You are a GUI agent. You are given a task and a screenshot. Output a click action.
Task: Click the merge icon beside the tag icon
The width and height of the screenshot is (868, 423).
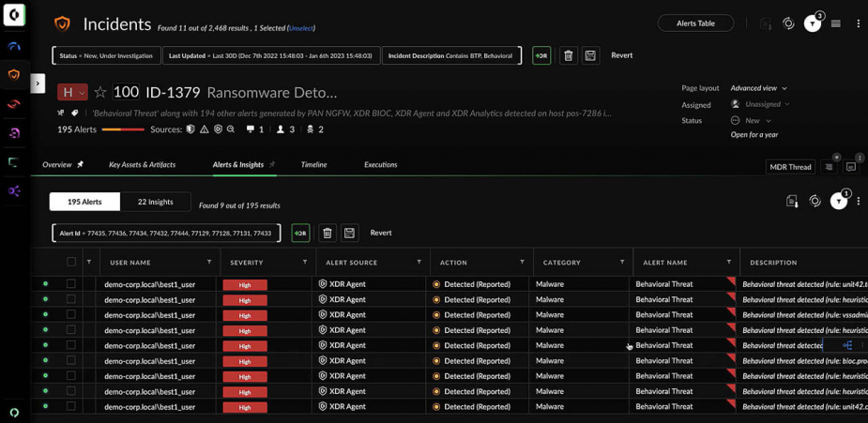pyautogui.click(x=61, y=113)
